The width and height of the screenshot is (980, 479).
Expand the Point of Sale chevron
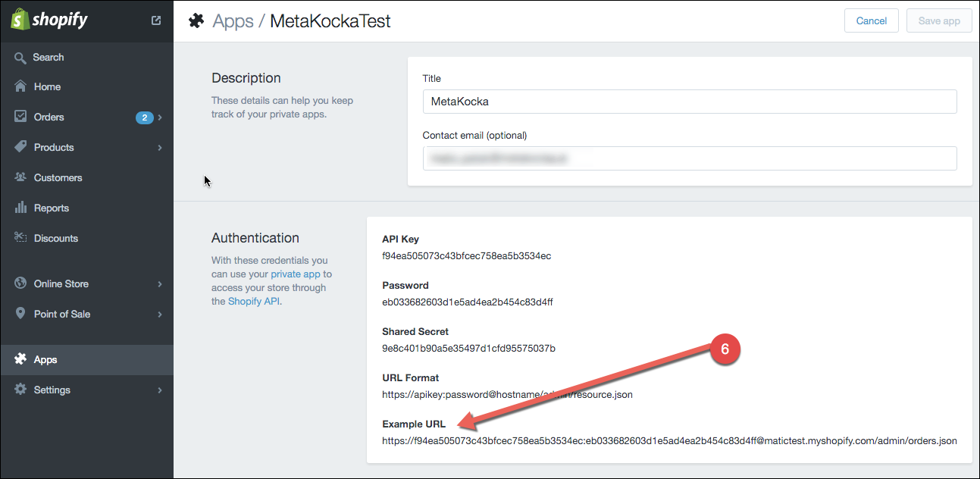tap(160, 315)
